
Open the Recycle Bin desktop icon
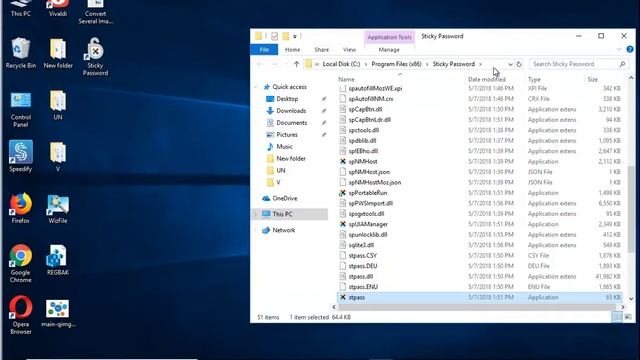(20, 53)
